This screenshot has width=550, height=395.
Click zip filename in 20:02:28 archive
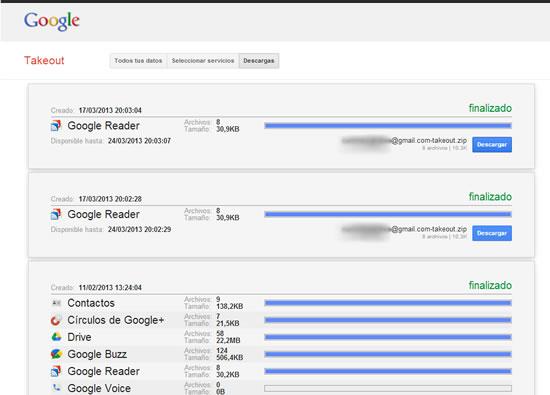tap(404, 229)
